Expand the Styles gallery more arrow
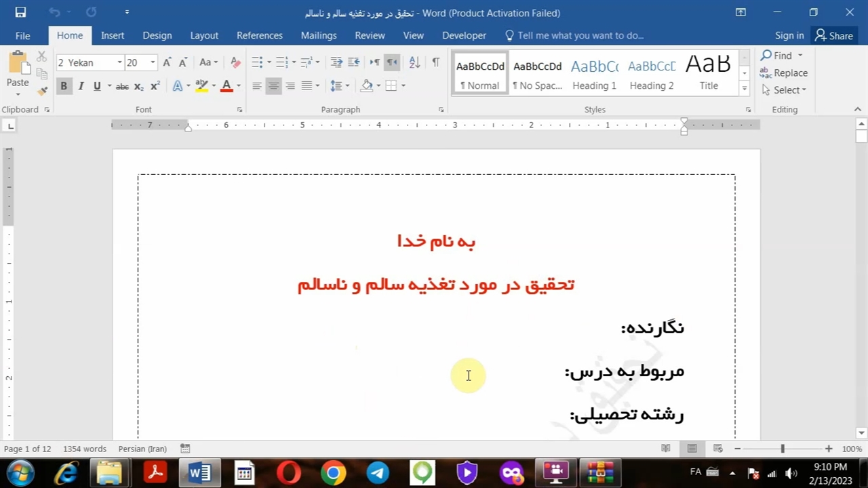Screen dimensions: 868x488 [744, 88]
